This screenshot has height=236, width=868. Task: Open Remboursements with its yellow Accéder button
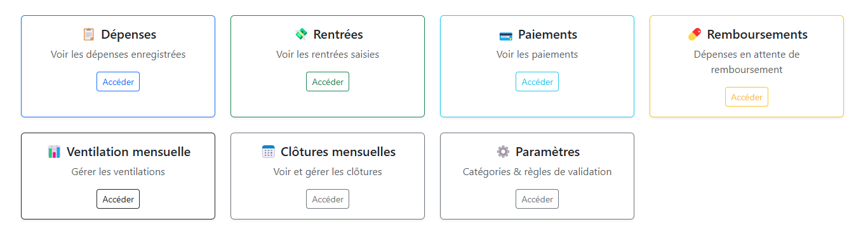747,97
